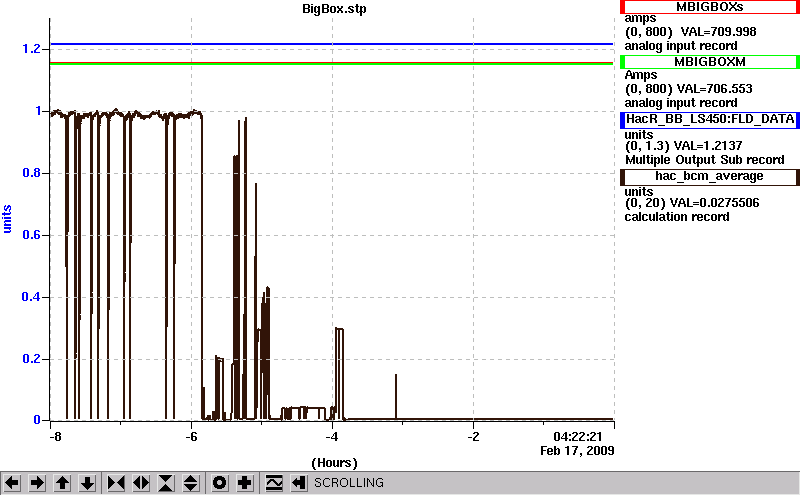Screen dimensions: 800x495
Task: Click the VAL=709.998 reading
Action: [x=718, y=32]
